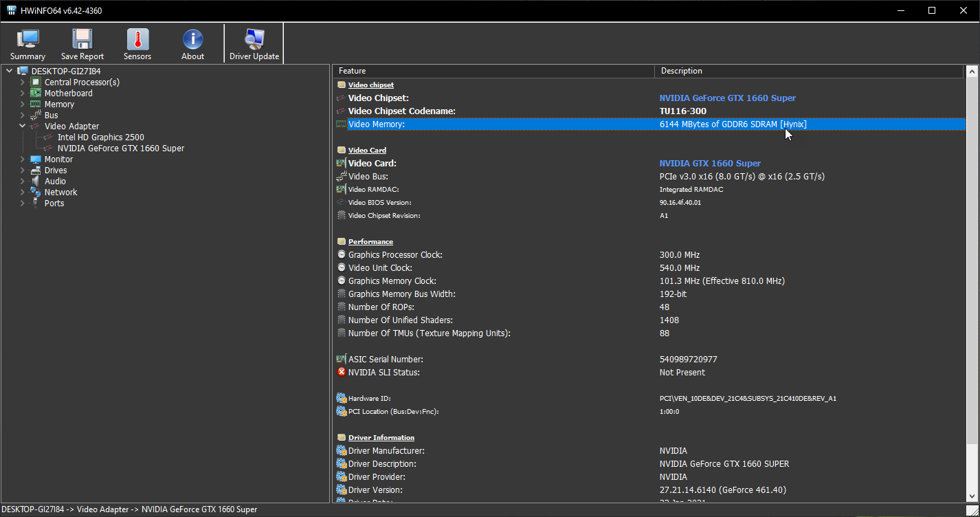Click the Feature column header

[x=493, y=71]
